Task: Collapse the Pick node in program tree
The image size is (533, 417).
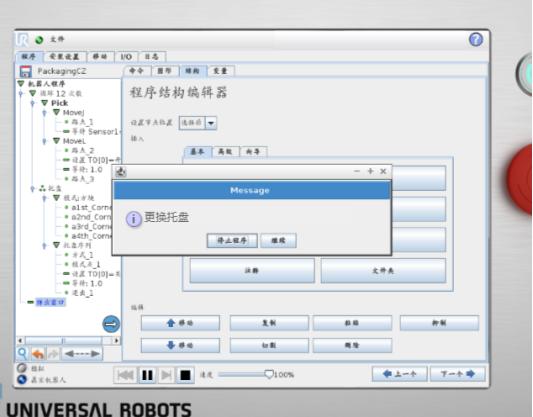Action: 45,103
